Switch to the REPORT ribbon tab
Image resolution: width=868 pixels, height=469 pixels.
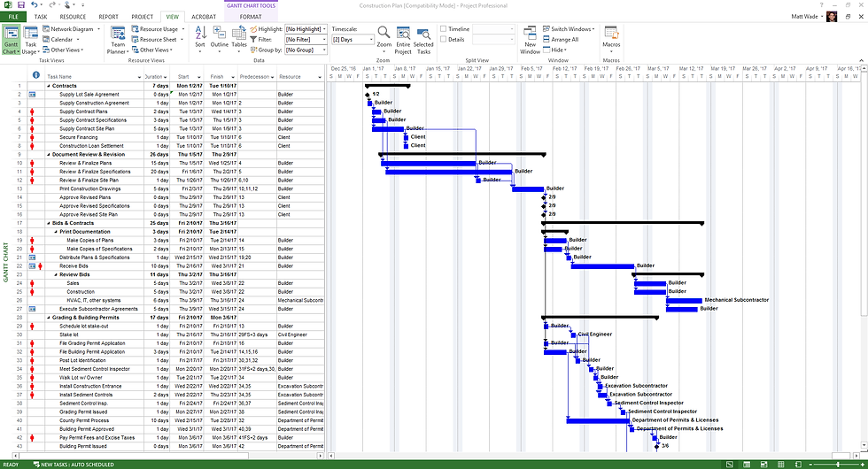[108, 17]
